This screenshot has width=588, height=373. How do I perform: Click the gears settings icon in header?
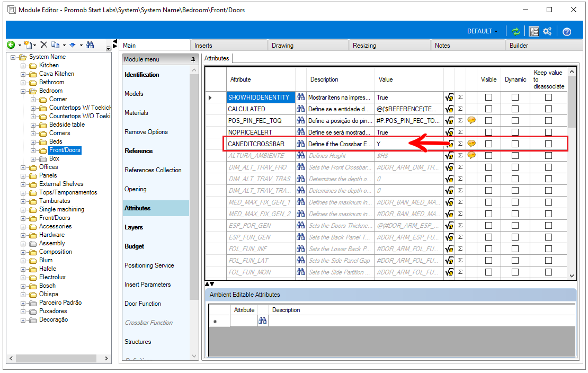(547, 31)
